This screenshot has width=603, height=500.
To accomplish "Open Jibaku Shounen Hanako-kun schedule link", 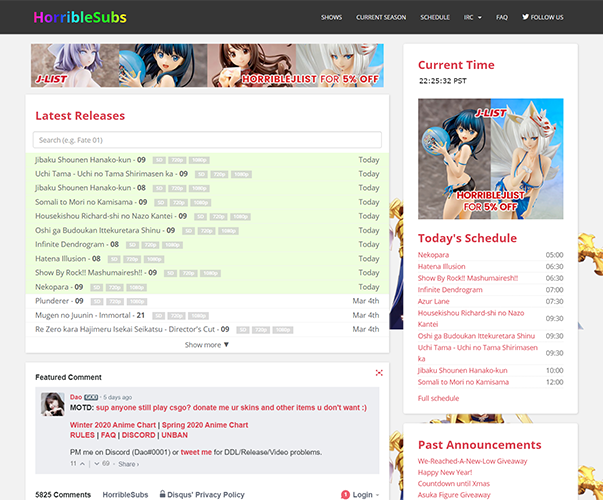I will click(463, 370).
